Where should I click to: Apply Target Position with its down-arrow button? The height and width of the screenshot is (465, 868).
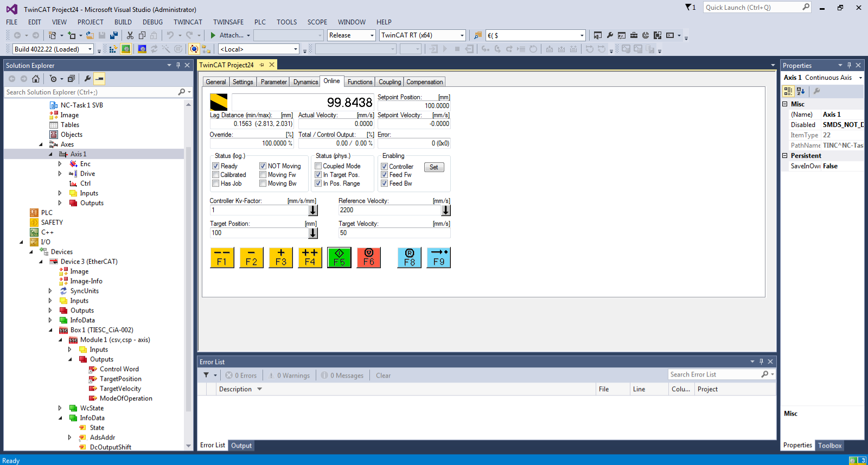click(313, 233)
